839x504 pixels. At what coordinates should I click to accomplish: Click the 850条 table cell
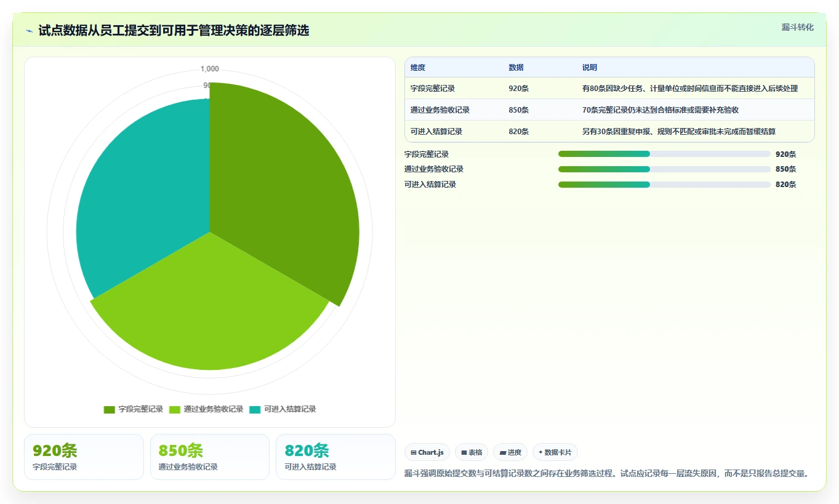tap(519, 110)
